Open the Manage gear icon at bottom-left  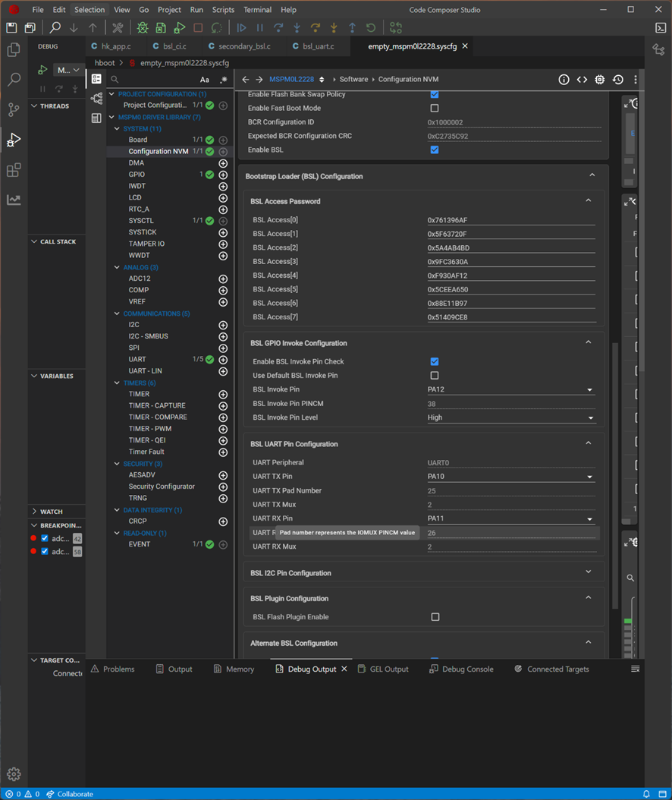pyautogui.click(x=14, y=775)
